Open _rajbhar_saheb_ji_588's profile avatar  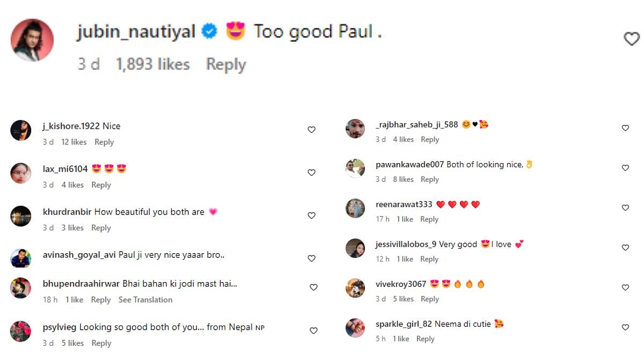click(x=355, y=129)
